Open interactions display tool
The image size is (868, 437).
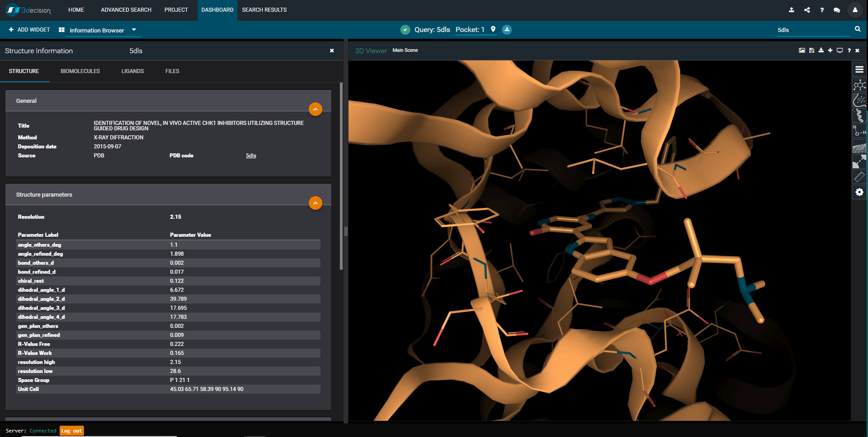[859, 161]
